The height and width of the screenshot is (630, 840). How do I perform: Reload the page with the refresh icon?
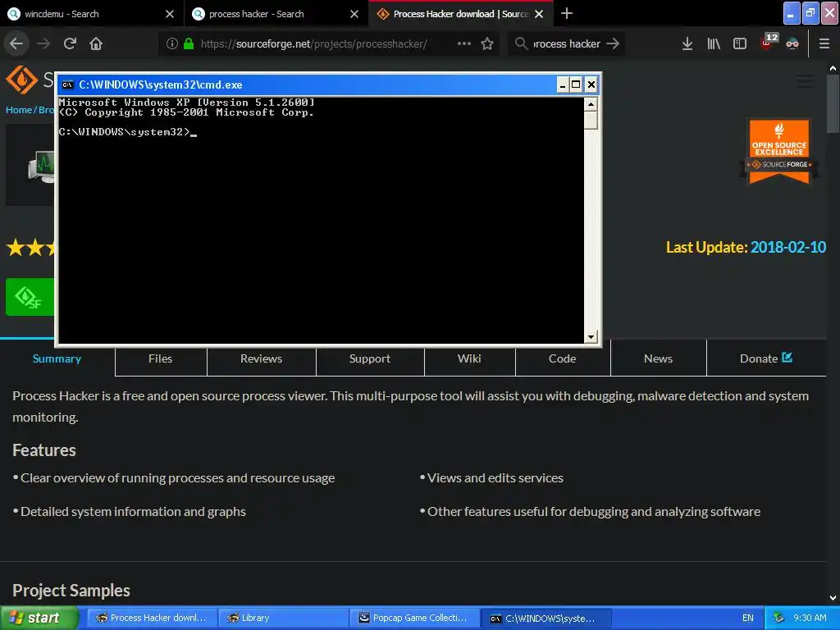[70, 43]
